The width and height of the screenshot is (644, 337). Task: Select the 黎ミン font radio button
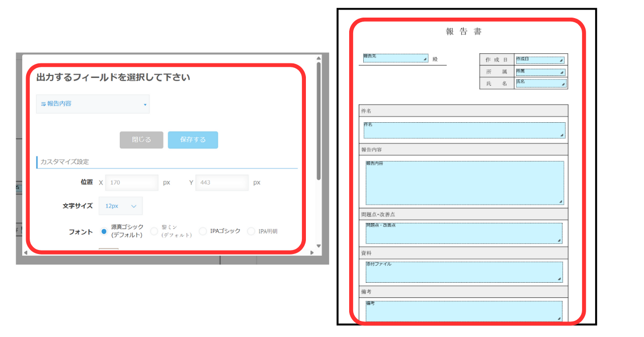pyautogui.click(x=154, y=231)
